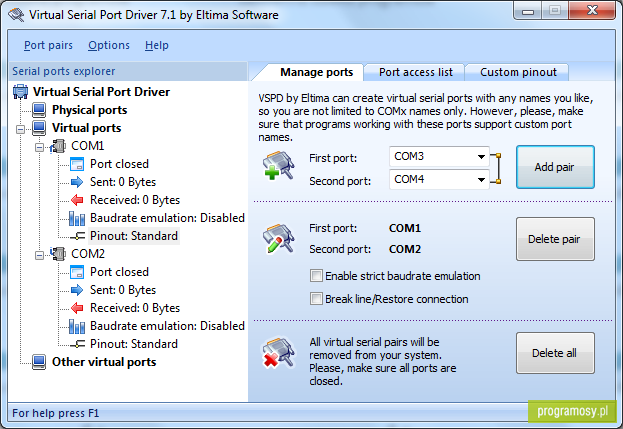Click the Add pair button
This screenshot has width=623, height=429.
point(555,167)
